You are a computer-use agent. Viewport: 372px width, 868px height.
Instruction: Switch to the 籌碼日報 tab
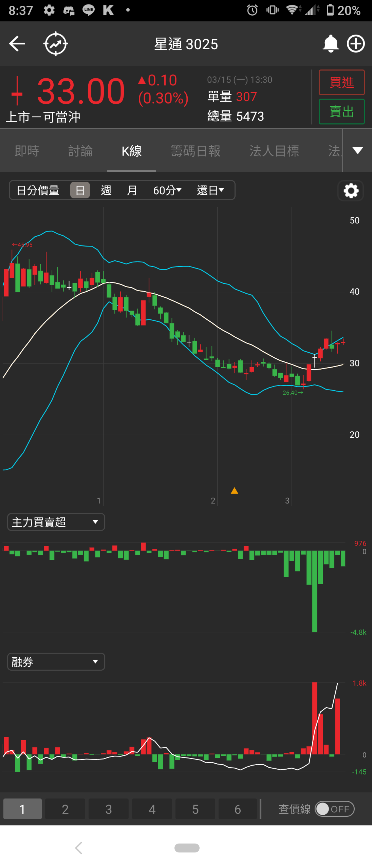coord(195,151)
